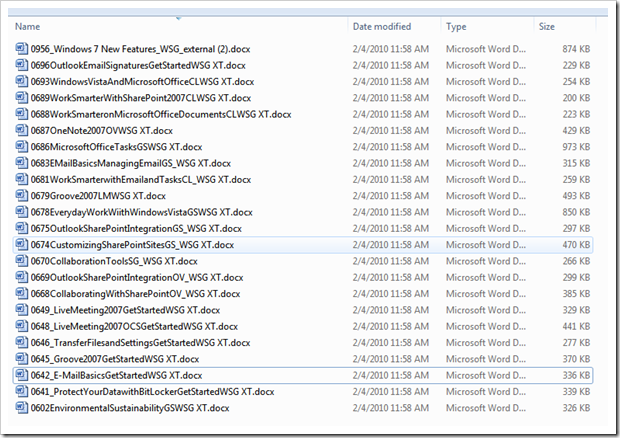Sort files by the Size column header
The height and width of the screenshot is (438, 620).
546,26
